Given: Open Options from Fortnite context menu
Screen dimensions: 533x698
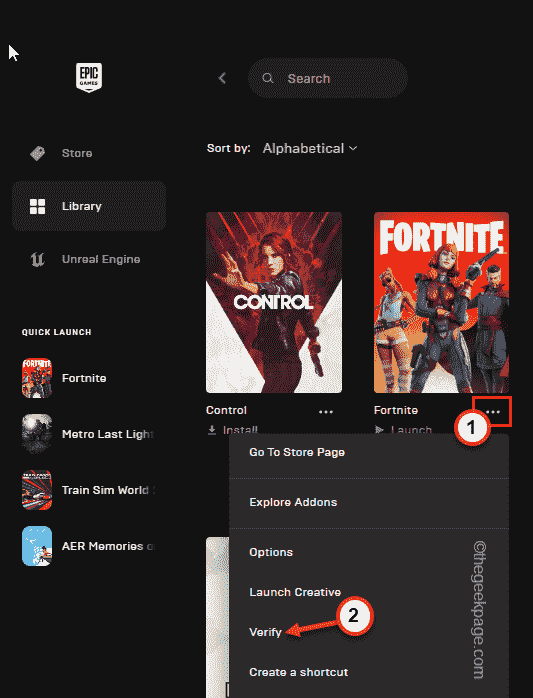Looking at the screenshot, I should tap(271, 552).
